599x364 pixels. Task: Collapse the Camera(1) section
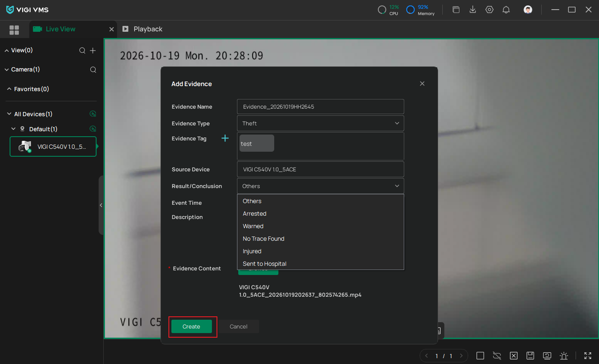pos(7,70)
